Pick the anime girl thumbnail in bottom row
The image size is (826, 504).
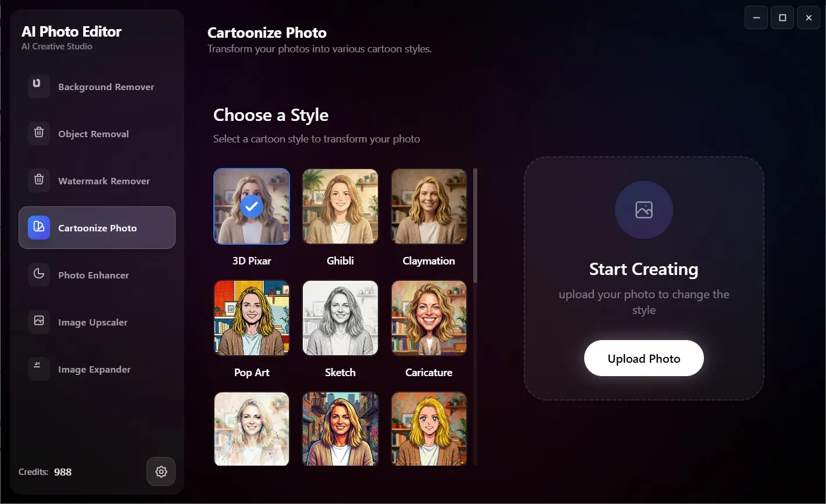(x=429, y=429)
